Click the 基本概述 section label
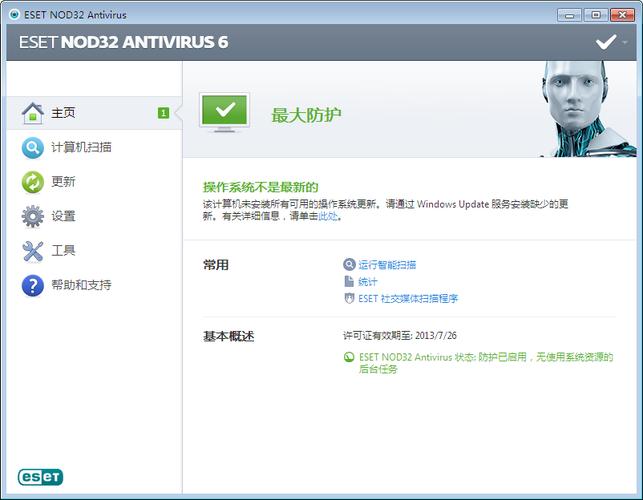This screenshot has width=643, height=500. click(x=229, y=336)
